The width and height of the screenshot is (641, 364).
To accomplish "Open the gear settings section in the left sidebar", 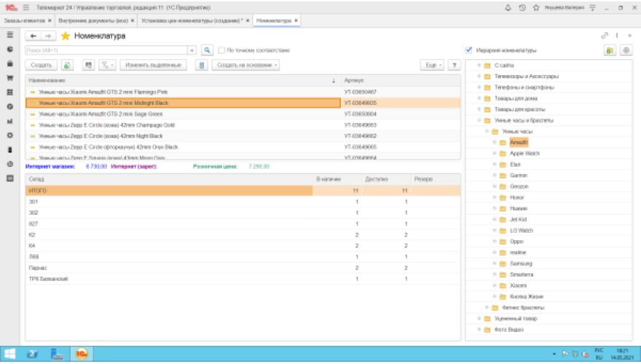I will pyautogui.click(x=9, y=135).
